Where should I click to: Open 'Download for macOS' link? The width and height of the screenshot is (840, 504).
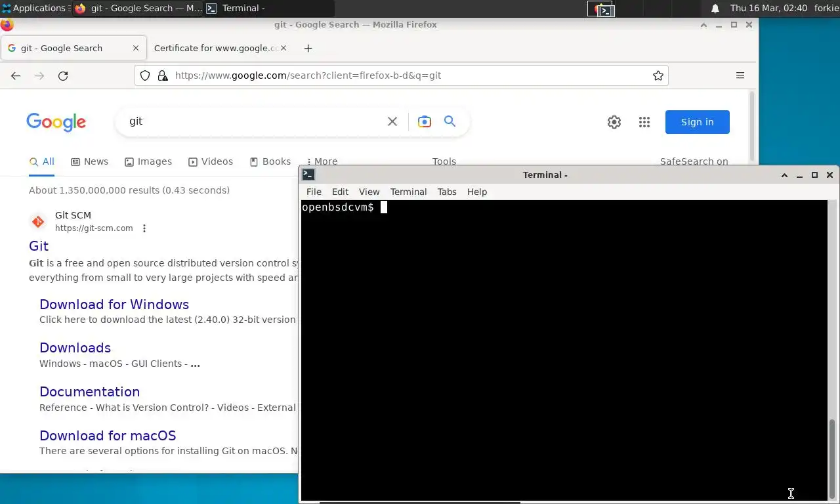pos(108,436)
